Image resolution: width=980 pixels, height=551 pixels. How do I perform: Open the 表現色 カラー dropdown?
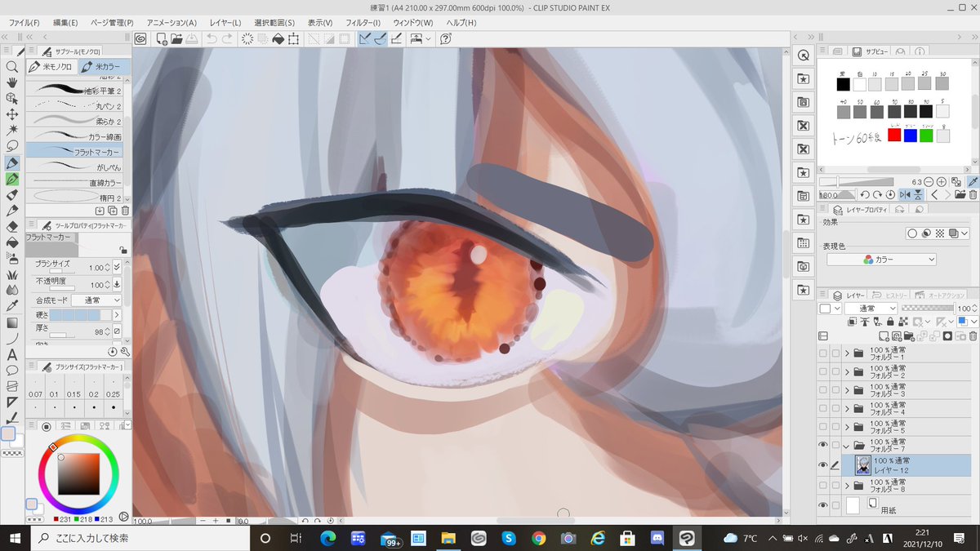click(x=881, y=260)
